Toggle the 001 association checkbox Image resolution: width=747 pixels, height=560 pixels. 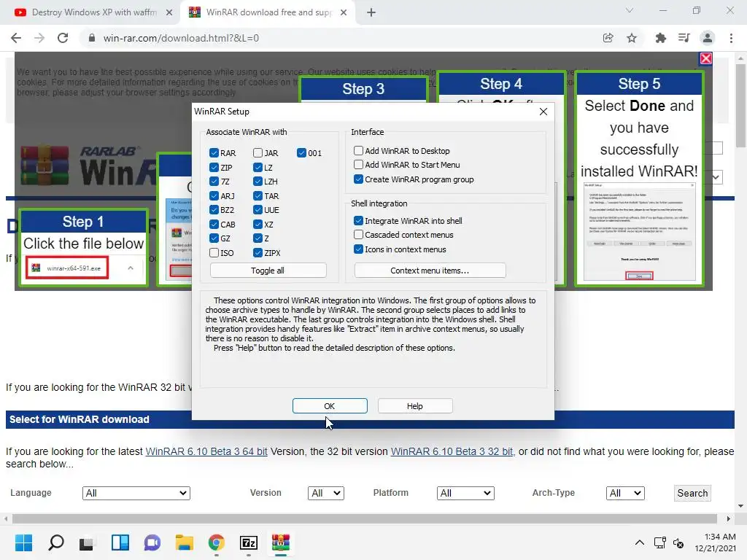301,153
